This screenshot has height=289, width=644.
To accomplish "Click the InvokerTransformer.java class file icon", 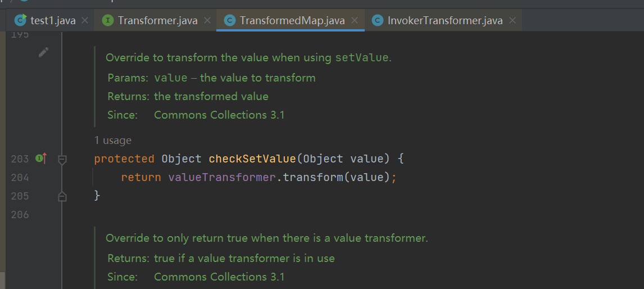I will click(378, 21).
